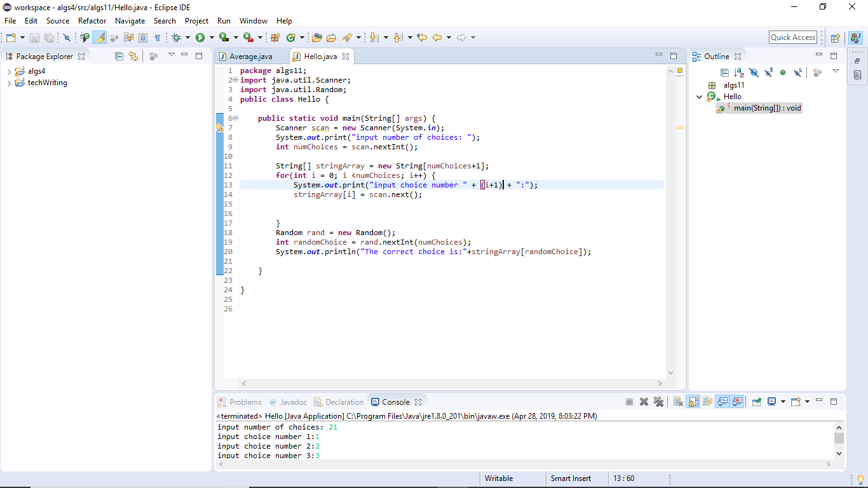Toggle Show Whitespace Characters in the toolbar
The image size is (868, 488).
tap(158, 37)
